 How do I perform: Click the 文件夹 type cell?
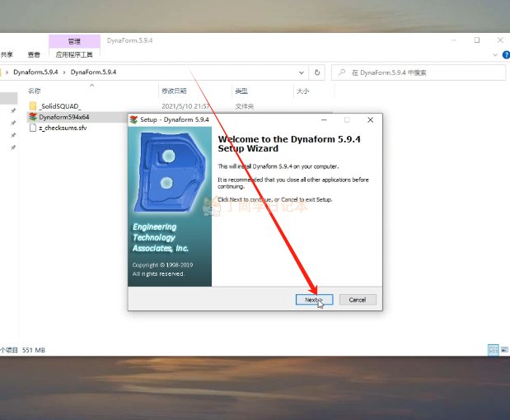pos(244,106)
